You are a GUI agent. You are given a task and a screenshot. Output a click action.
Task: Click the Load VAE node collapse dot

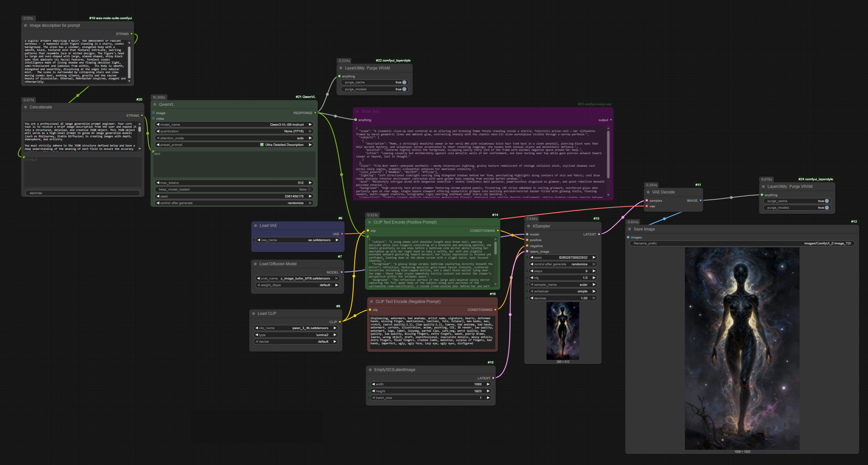click(255, 226)
